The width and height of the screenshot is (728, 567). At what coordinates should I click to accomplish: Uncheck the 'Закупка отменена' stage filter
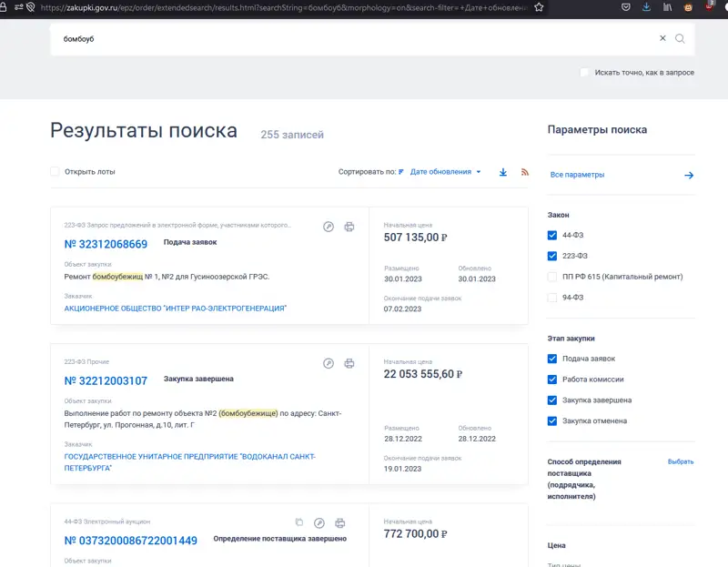(x=552, y=420)
